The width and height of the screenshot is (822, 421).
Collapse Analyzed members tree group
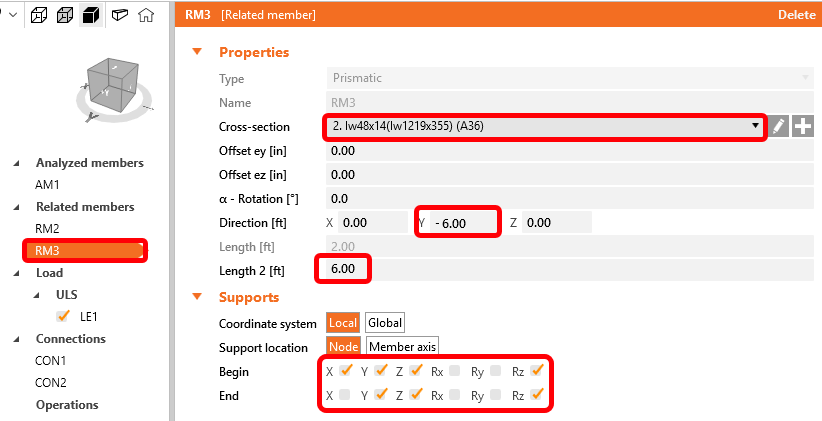pos(17,164)
